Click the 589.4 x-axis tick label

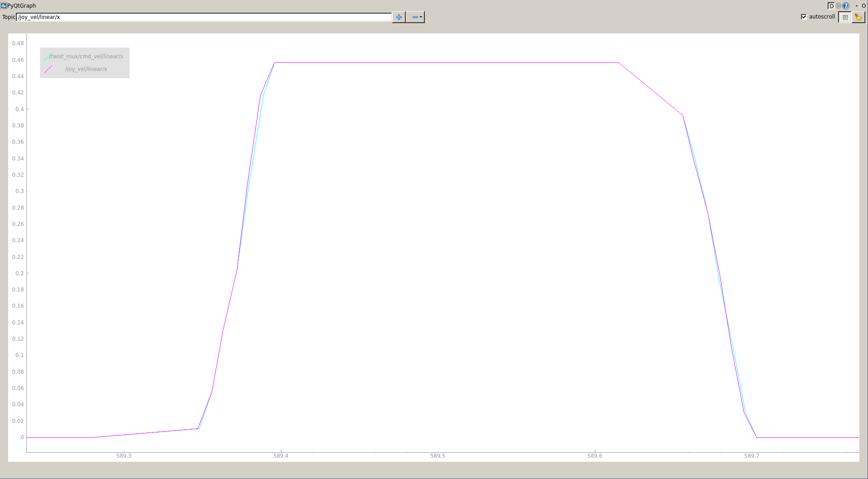[280, 456]
